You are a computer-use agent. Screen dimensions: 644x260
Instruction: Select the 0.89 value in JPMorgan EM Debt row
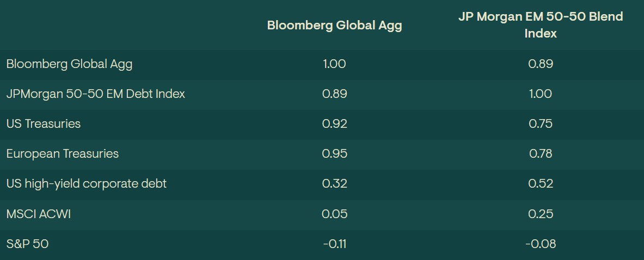[334, 94]
